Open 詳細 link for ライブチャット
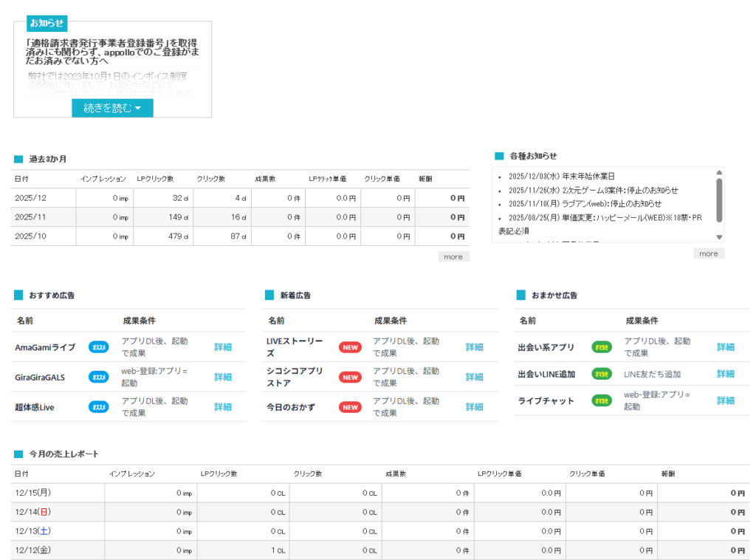 (x=725, y=400)
